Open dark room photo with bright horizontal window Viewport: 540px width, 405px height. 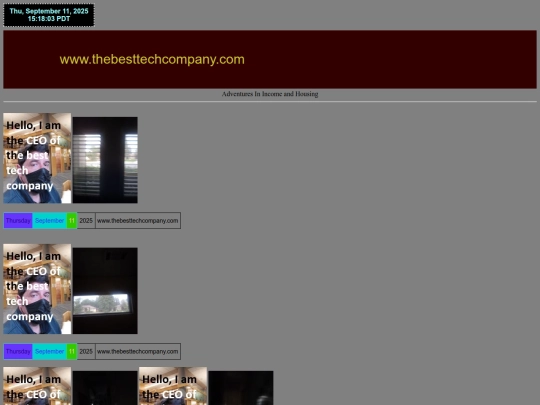click(x=105, y=291)
